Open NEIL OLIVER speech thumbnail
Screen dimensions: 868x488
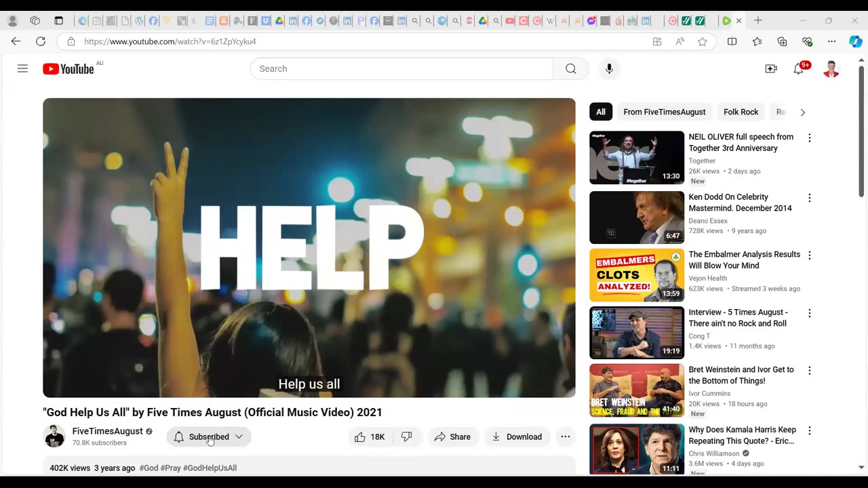tap(637, 157)
